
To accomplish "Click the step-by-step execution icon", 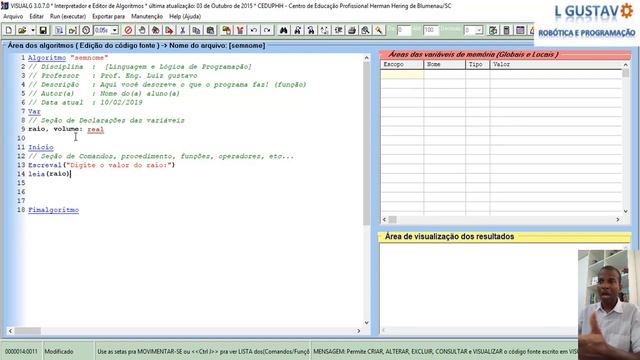I will (73, 30).
